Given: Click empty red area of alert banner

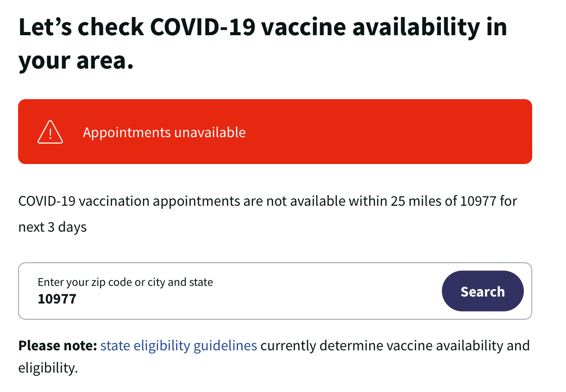Looking at the screenshot, I should [x=389, y=132].
